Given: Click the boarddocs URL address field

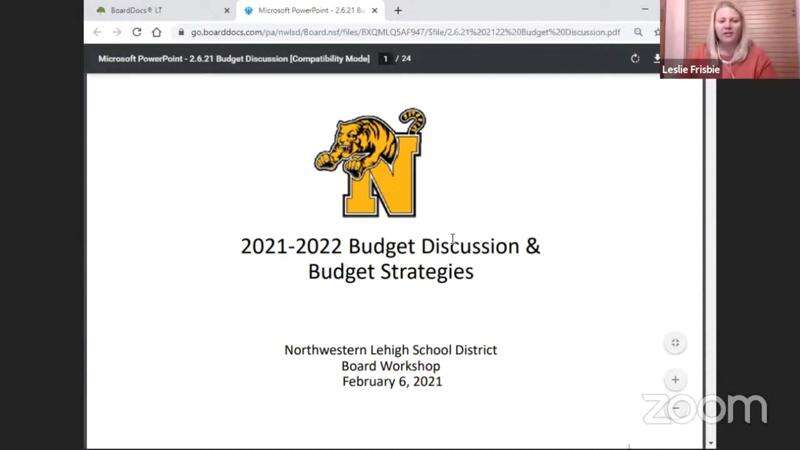Looking at the screenshot, I should coord(406,32).
